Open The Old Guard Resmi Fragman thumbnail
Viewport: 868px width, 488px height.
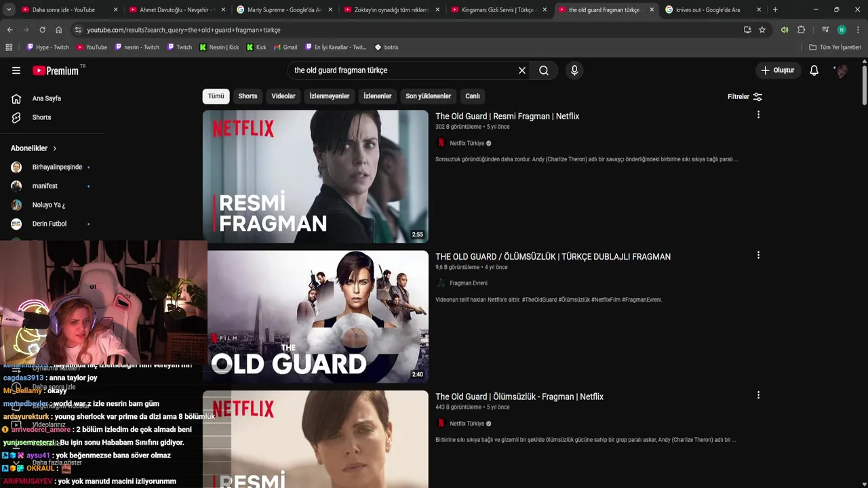click(315, 176)
